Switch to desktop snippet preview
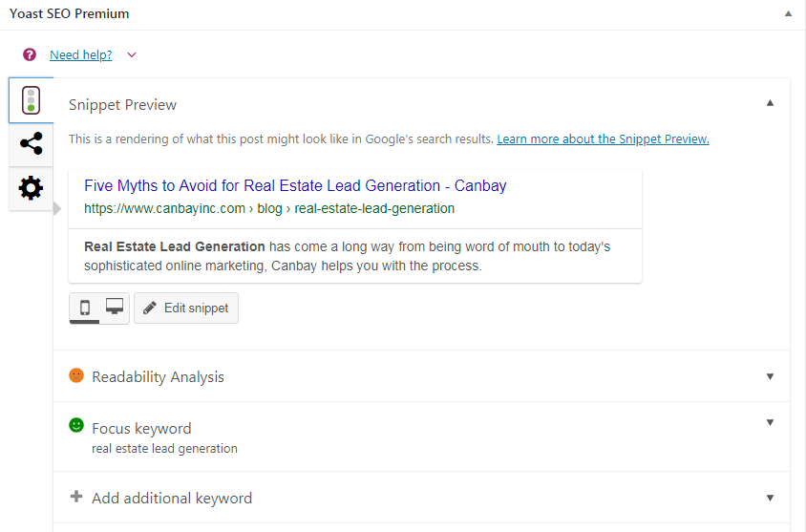This screenshot has width=806, height=532. pos(114,307)
